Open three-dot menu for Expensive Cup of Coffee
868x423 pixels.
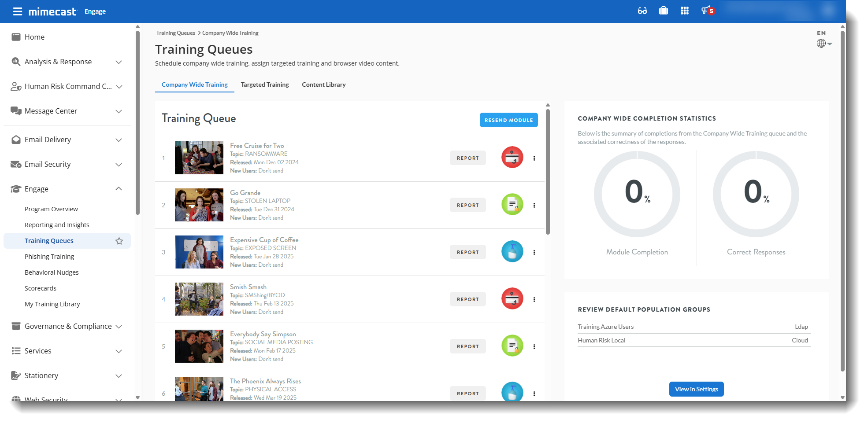pyautogui.click(x=534, y=252)
